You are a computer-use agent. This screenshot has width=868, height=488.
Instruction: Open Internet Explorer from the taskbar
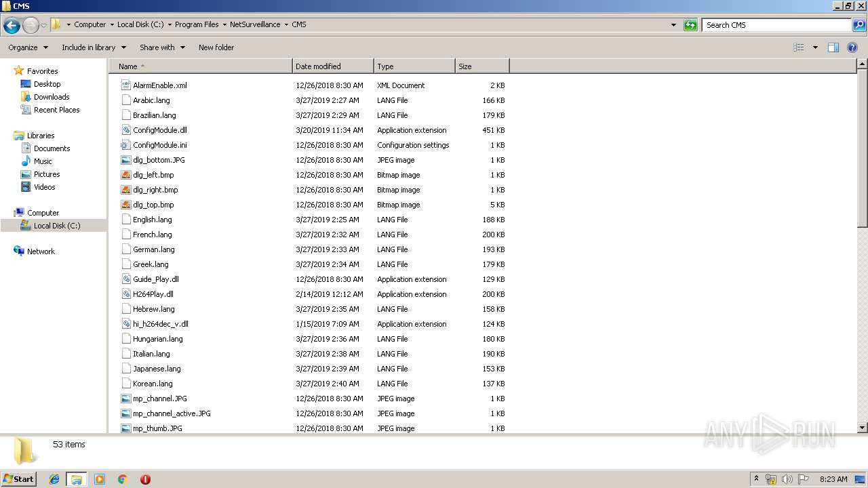point(54,479)
